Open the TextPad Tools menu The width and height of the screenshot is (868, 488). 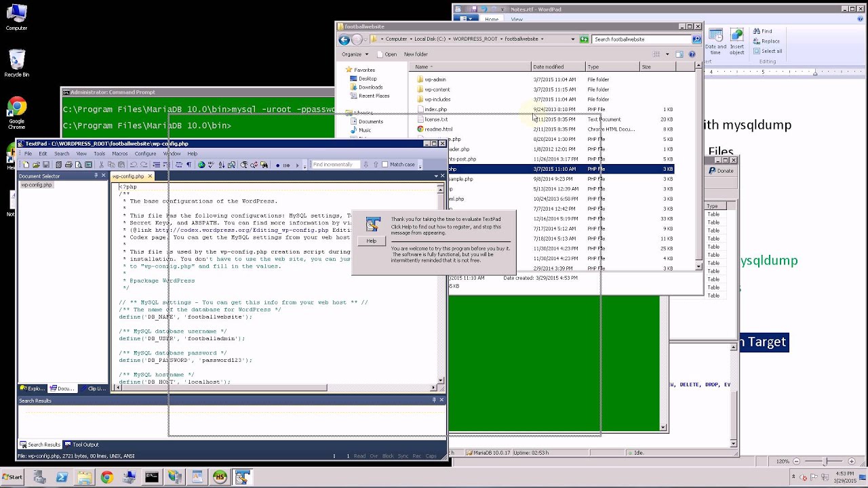99,154
